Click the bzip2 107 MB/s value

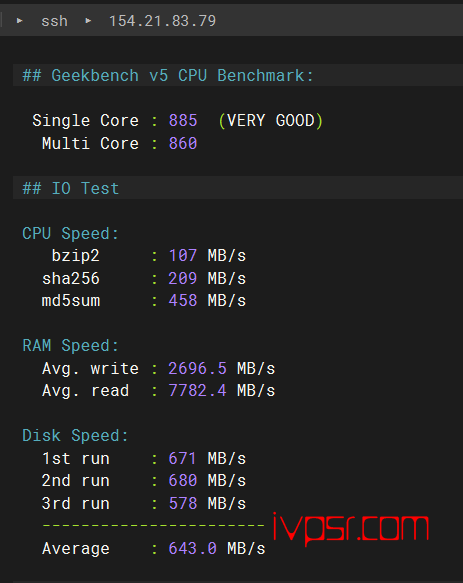(207, 256)
